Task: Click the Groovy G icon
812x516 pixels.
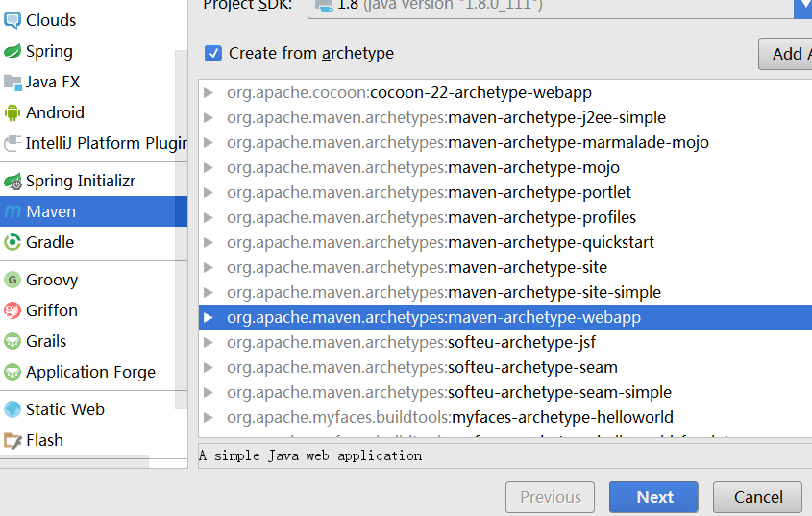Action: pyautogui.click(x=12, y=280)
